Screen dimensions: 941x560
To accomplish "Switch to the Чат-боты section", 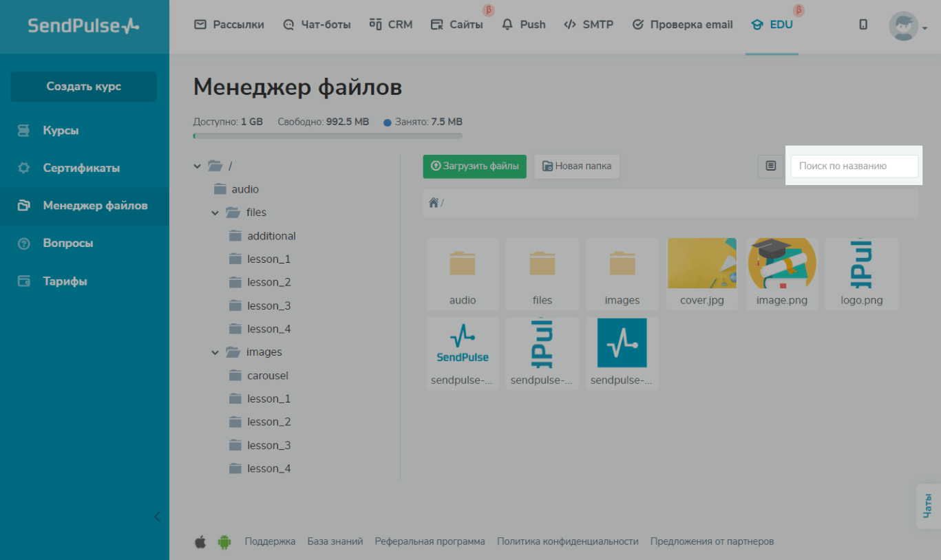I will click(317, 25).
